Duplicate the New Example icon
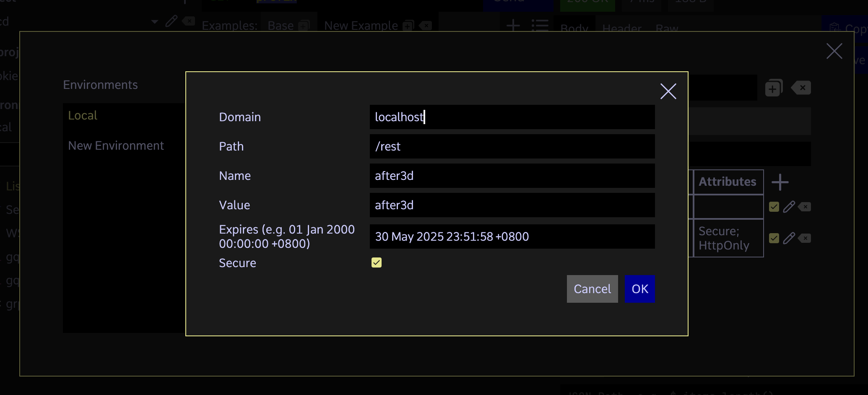 [x=408, y=26]
